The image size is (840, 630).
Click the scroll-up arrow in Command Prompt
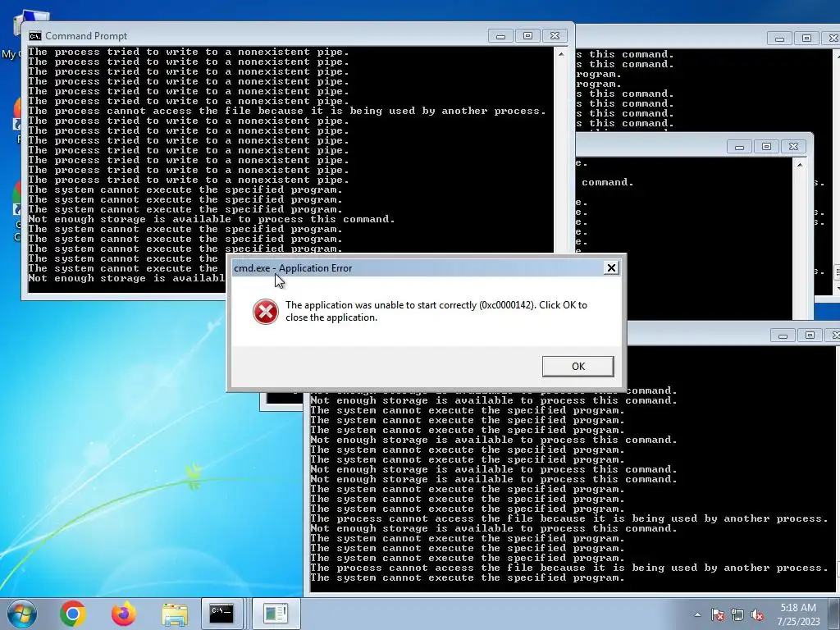tap(561, 54)
